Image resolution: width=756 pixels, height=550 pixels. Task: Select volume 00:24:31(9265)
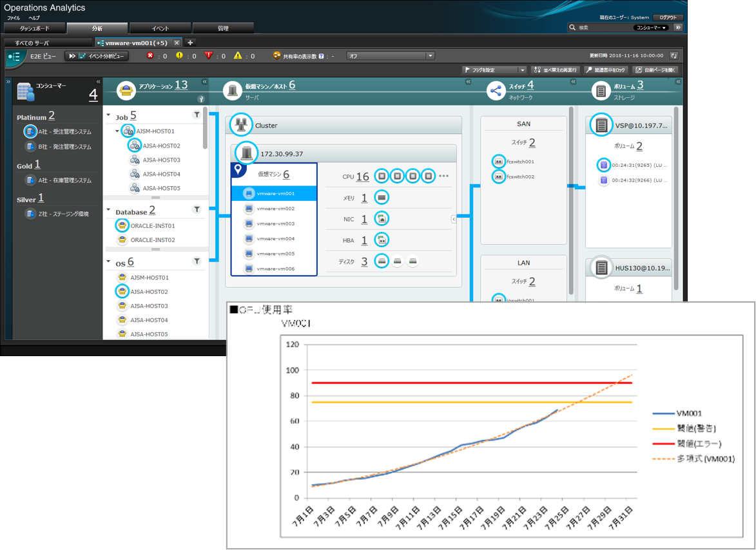[x=632, y=165]
